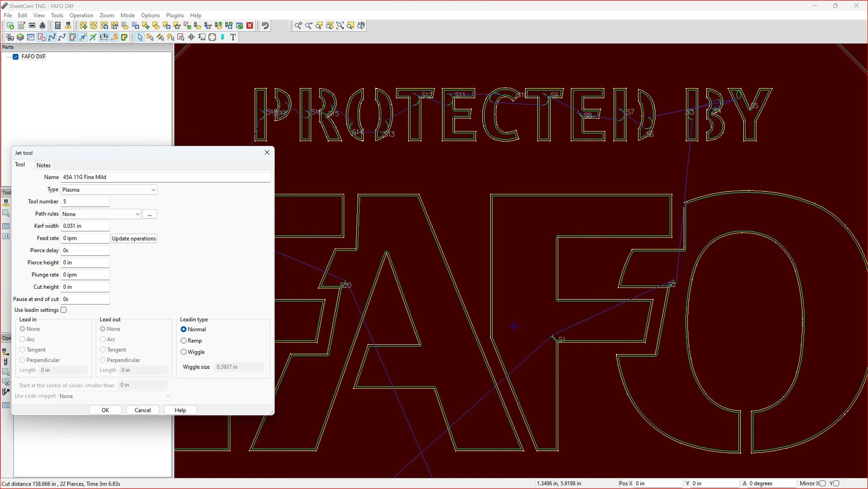
Task: Click the drill bit operation icon in left panel
Action: pyautogui.click(x=6, y=362)
